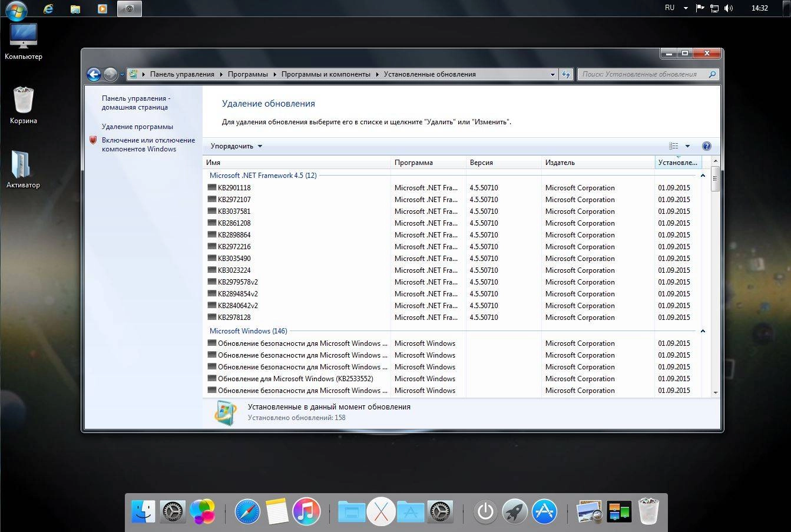Sort by the Версия column header
791x532 pixels.
point(504,163)
